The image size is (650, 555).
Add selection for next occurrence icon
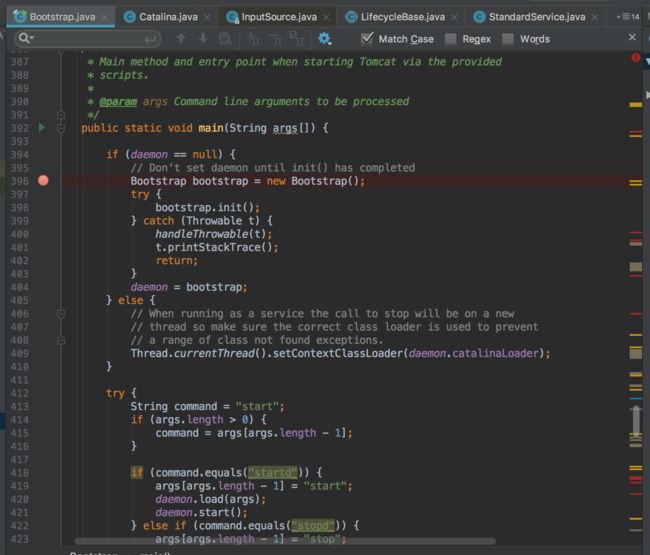tap(253, 39)
